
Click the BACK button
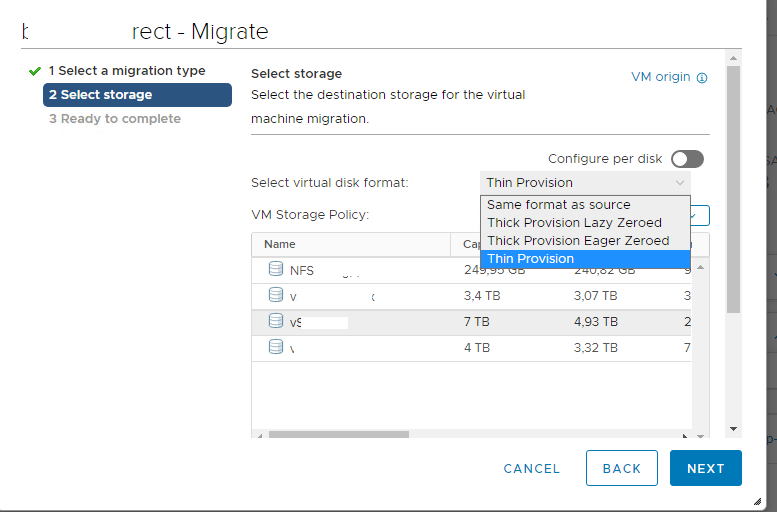point(621,468)
